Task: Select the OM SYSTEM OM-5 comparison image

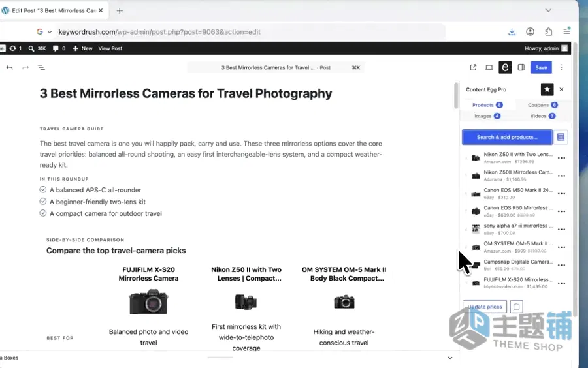Action: point(344,301)
